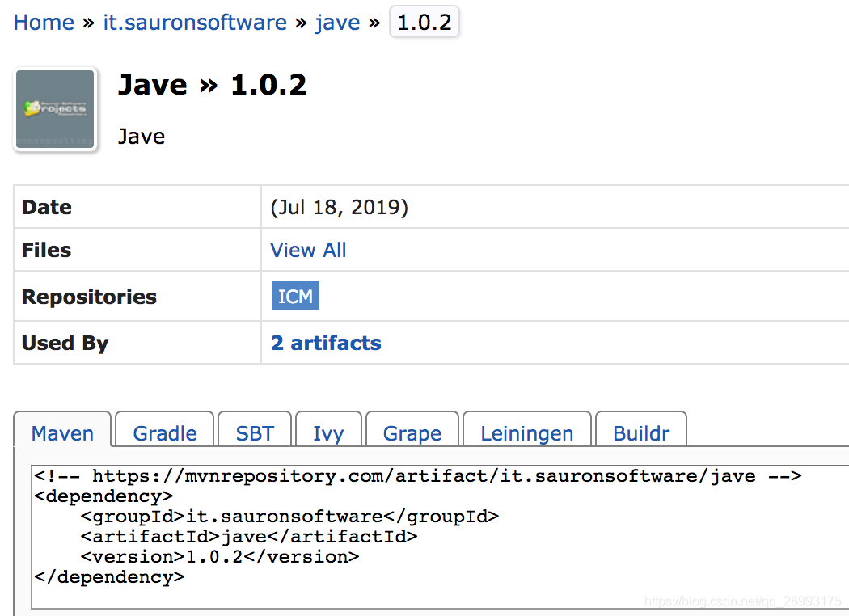The width and height of the screenshot is (849, 616).
Task: Open the jave breadcrumb link
Action: point(337,23)
